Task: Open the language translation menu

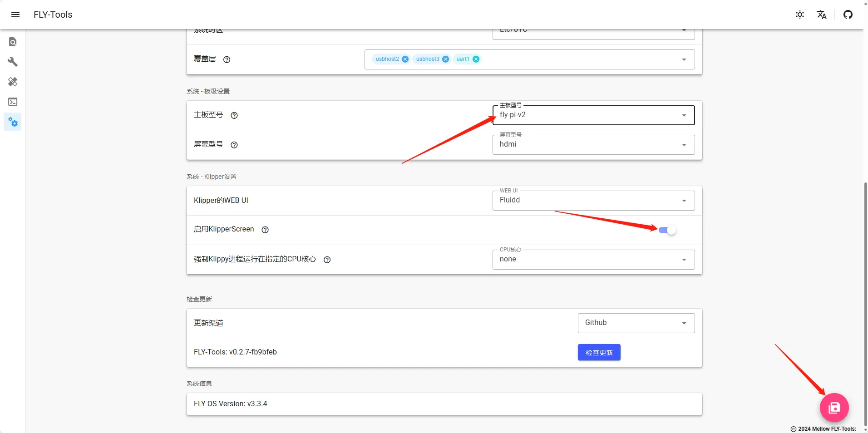Action: tap(821, 15)
